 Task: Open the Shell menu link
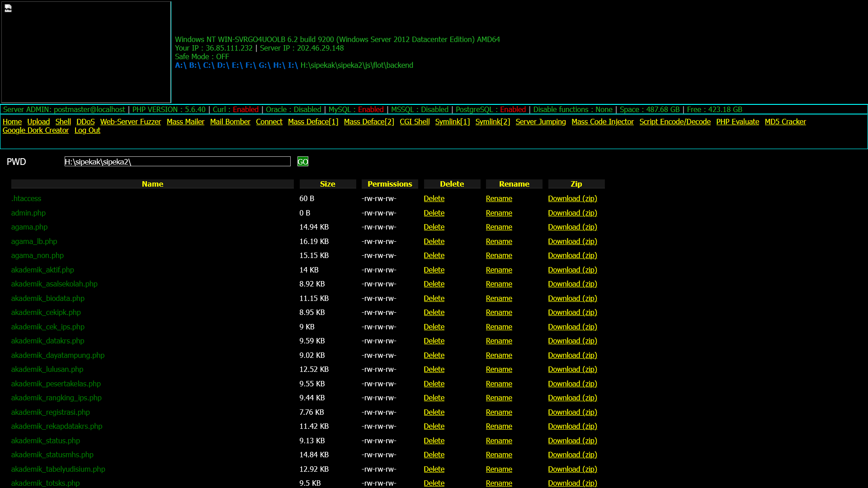[x=63, y=122]
